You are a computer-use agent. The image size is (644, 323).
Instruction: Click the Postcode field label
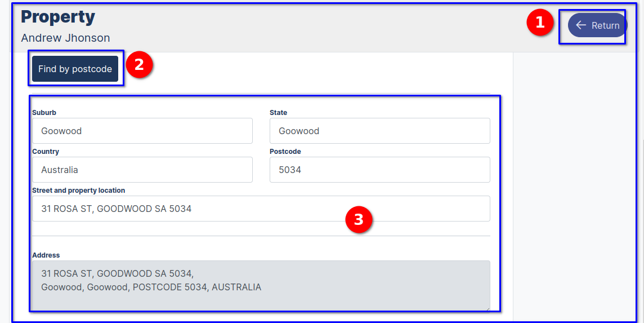click(x=285, y=152)
